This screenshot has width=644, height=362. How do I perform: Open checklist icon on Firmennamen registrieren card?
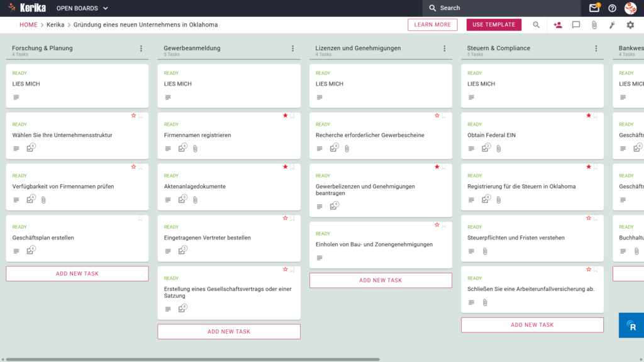pos(182,148)
